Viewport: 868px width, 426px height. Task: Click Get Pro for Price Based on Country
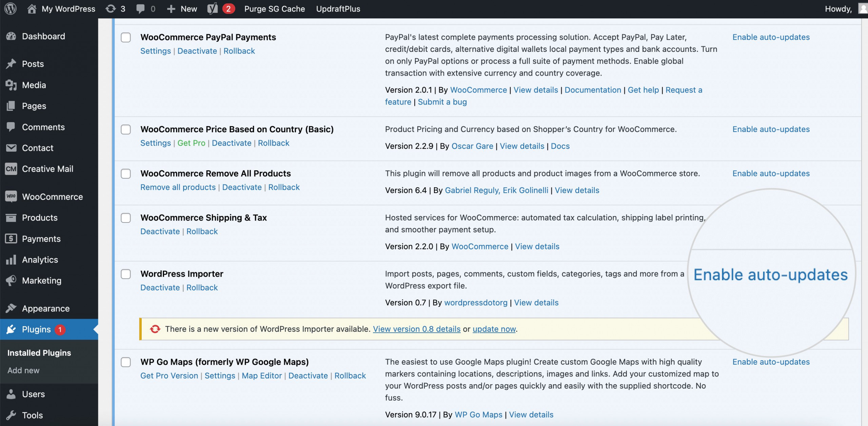(x=191, y=143)
